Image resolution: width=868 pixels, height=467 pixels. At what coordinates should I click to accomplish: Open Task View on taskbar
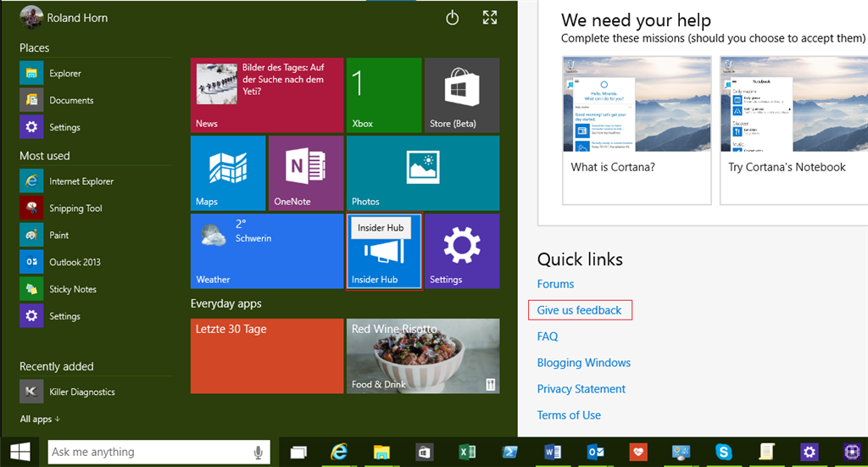(298, 453)
